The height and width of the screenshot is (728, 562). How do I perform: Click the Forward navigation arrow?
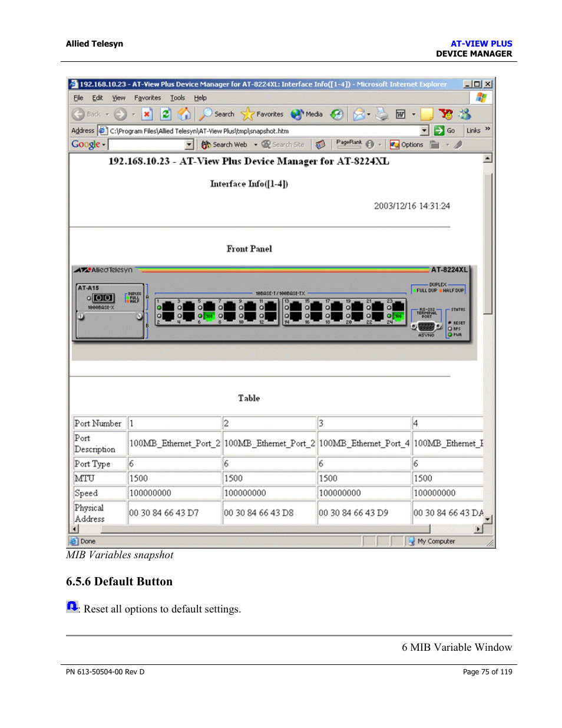[x=120, y=114]
